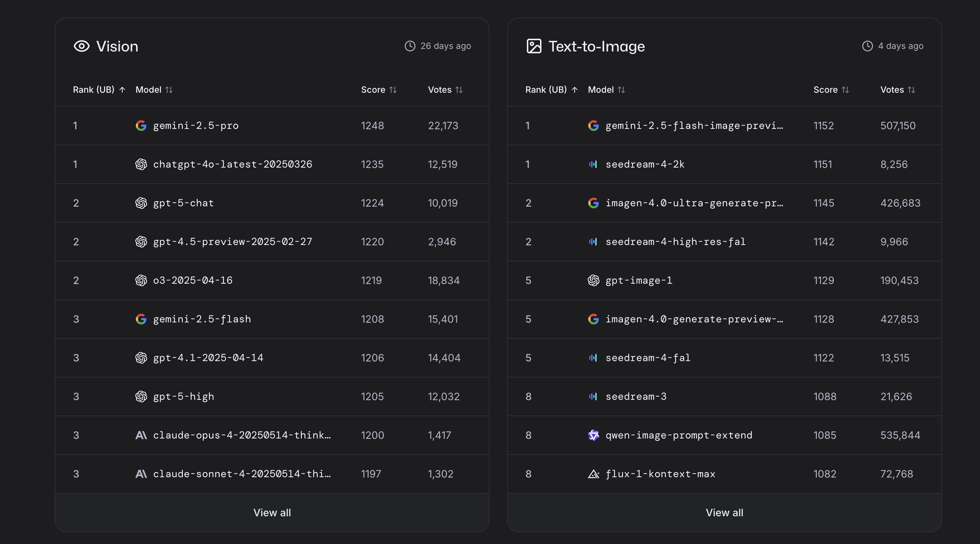Screen dimensions: 980x544
Task: Sort Text-to-Image table by Score column
Action: (x=831, y=90)
